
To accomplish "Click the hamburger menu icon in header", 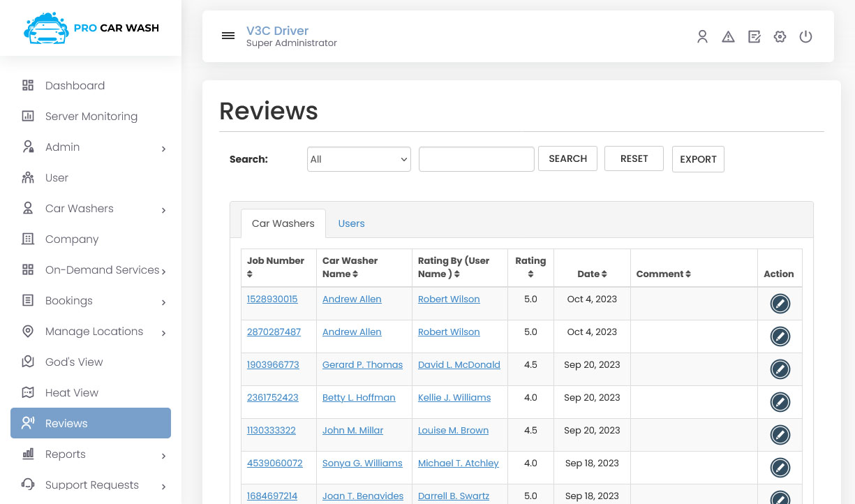I will (228, 36).
